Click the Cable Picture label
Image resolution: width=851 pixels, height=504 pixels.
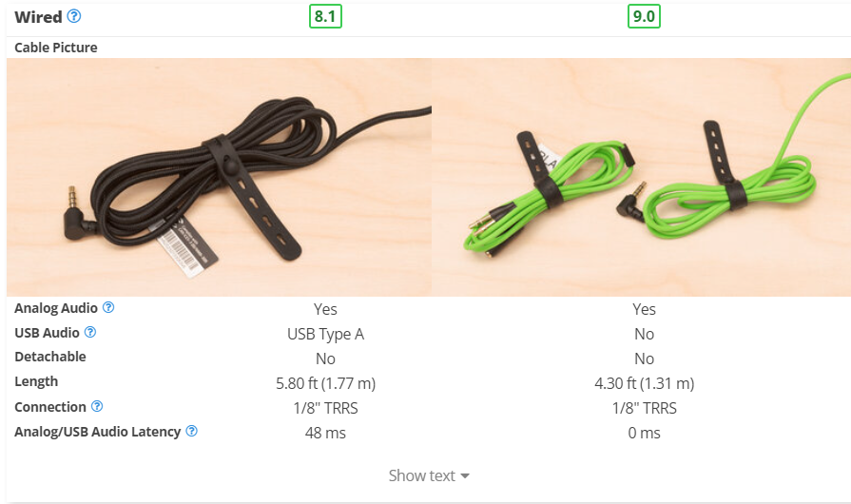coord(55,48)
